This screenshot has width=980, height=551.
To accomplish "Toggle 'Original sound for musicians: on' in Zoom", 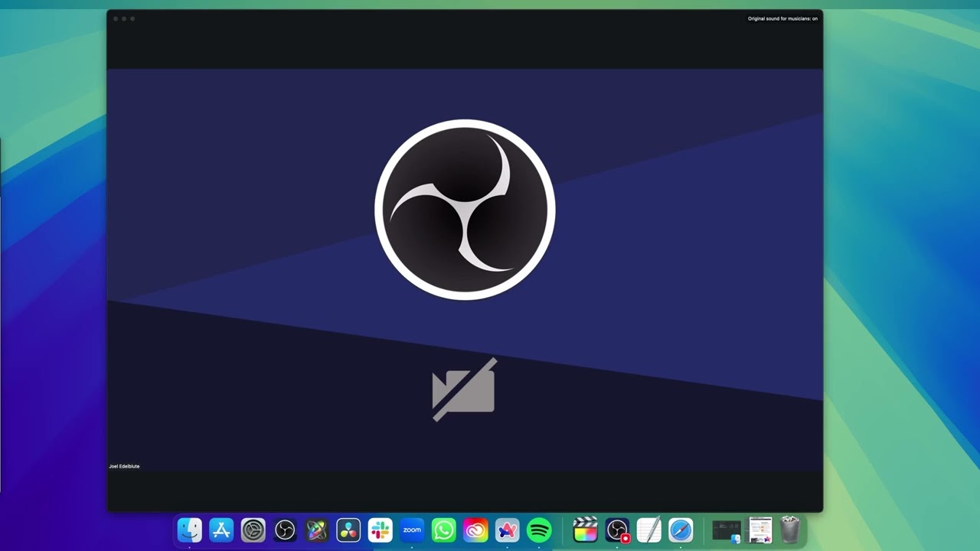I will coord(782,18).
